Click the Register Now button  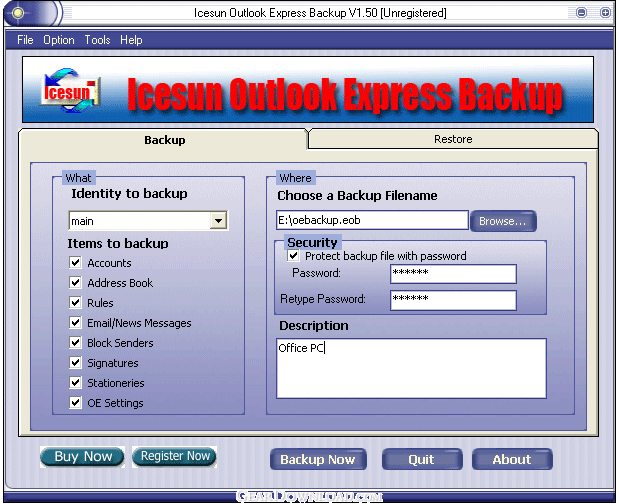pos(174,457)
